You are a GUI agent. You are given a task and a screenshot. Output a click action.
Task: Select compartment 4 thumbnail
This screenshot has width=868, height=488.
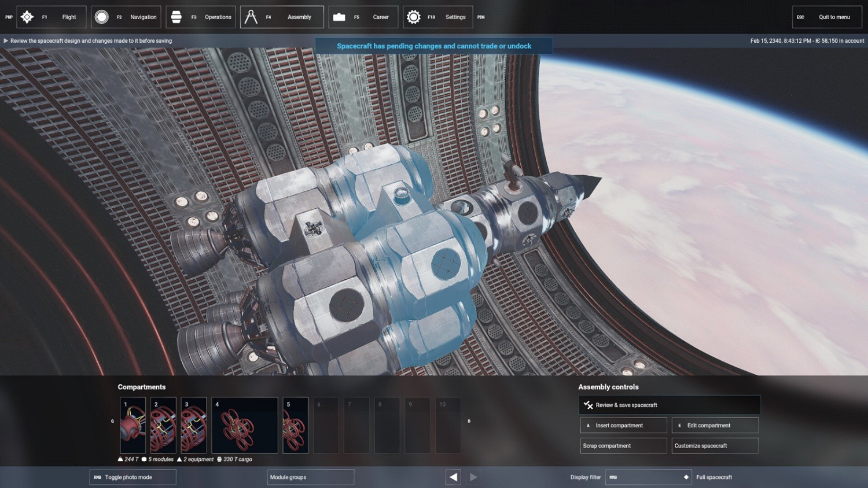click(244, 425)
